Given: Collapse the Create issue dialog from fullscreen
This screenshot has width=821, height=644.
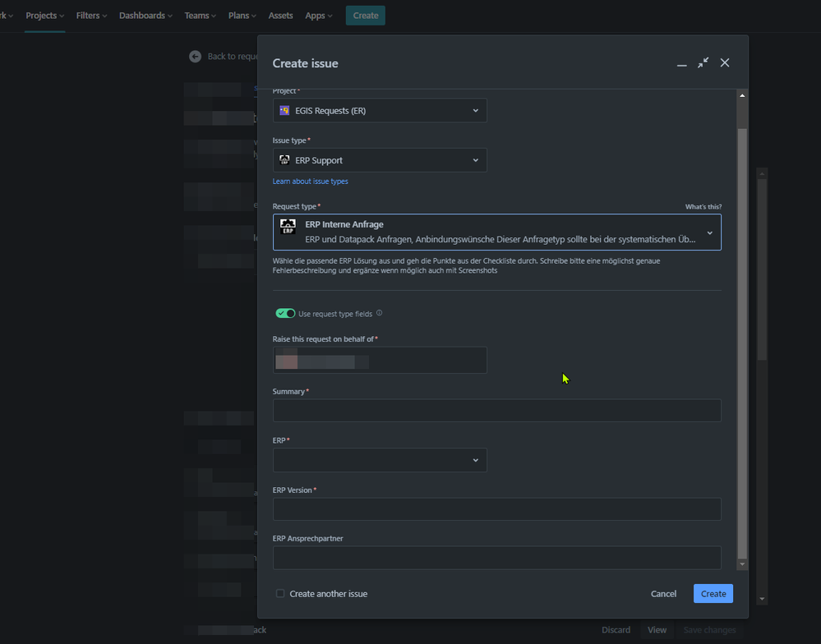Looking at the screenshot, I should click(x=703, y=62).
